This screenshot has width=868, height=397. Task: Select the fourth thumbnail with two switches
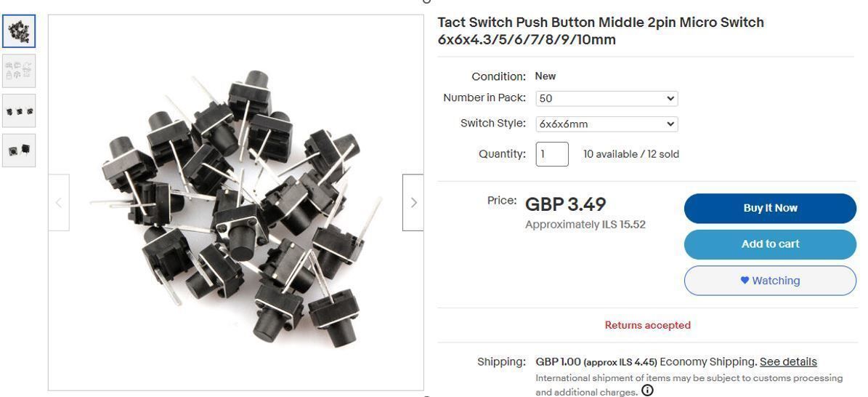tap(19, 150)
